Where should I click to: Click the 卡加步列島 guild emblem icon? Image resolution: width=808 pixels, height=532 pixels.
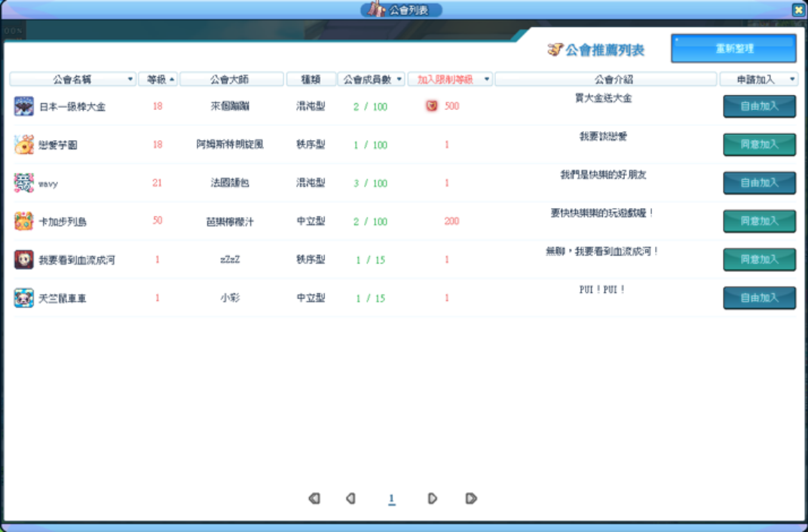click(x=23, y=221)
